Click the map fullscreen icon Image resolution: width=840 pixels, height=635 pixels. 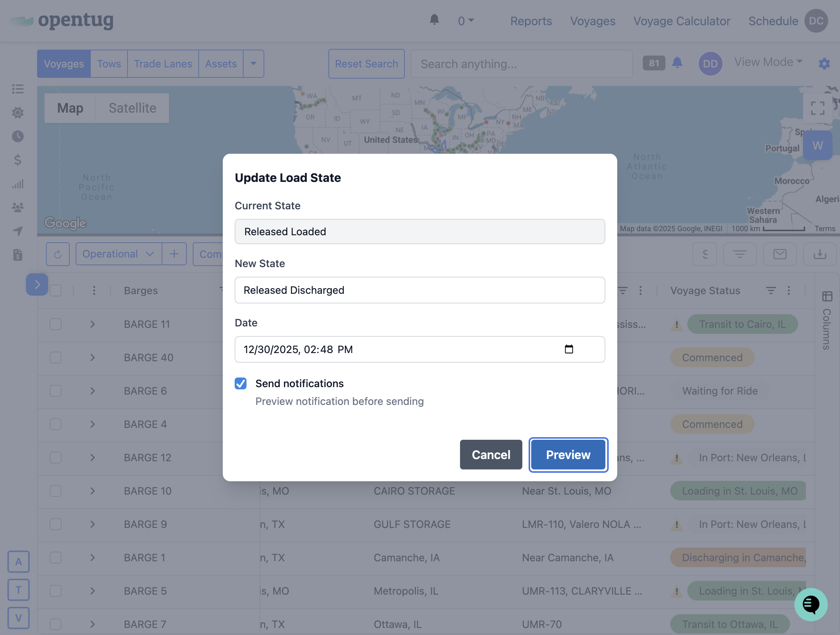[x=817, y=108]
